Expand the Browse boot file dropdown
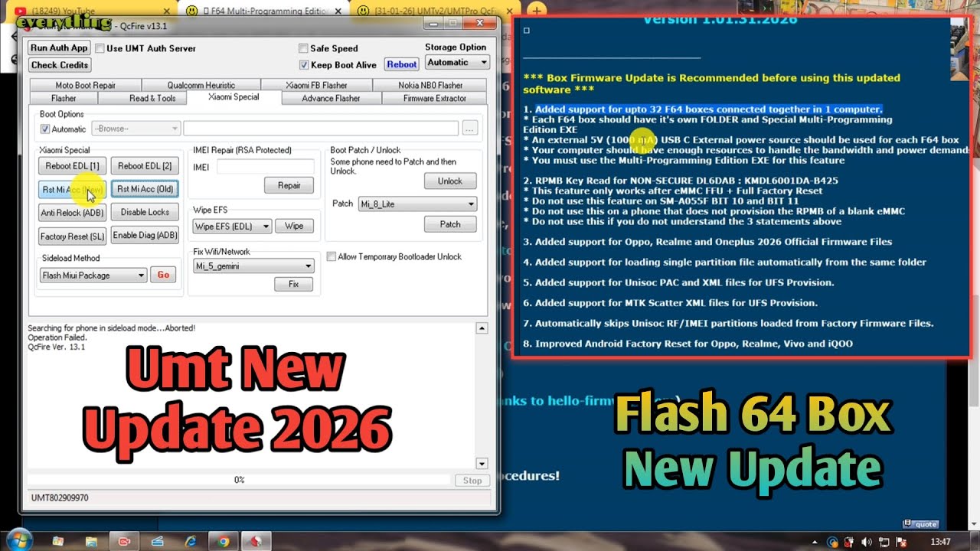980x551 pixels. click(136, 129)
